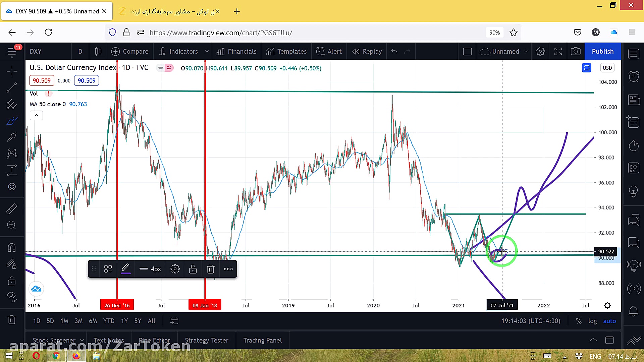Viewport: 644px width, 362px height.
Task: Open the bar style chart type selector
Action: click(98, 51)
